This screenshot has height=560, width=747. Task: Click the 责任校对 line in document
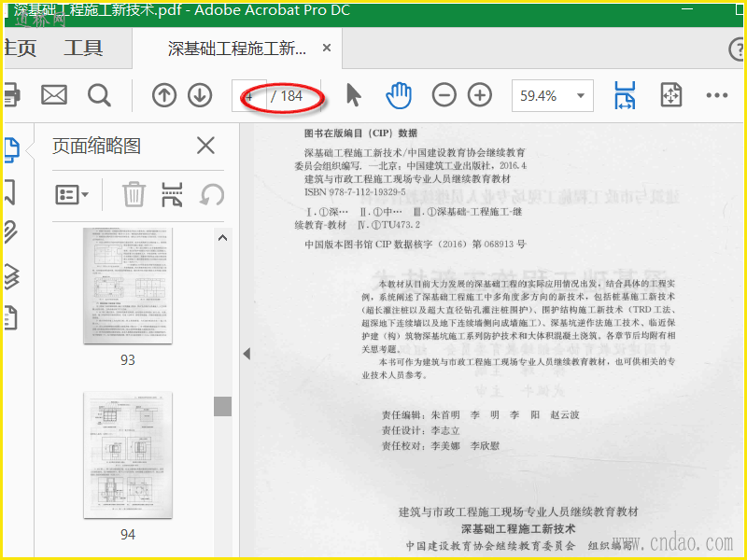pyautogui.click(x=441, y=446)
